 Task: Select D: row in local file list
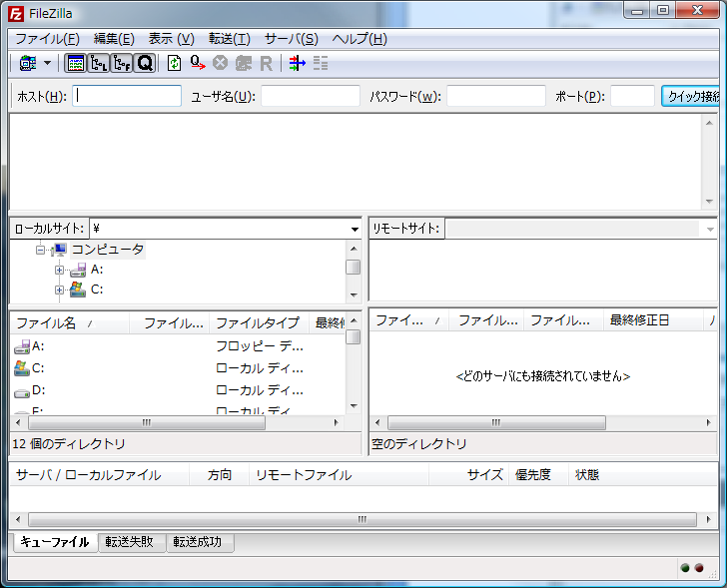pos(177,390)
